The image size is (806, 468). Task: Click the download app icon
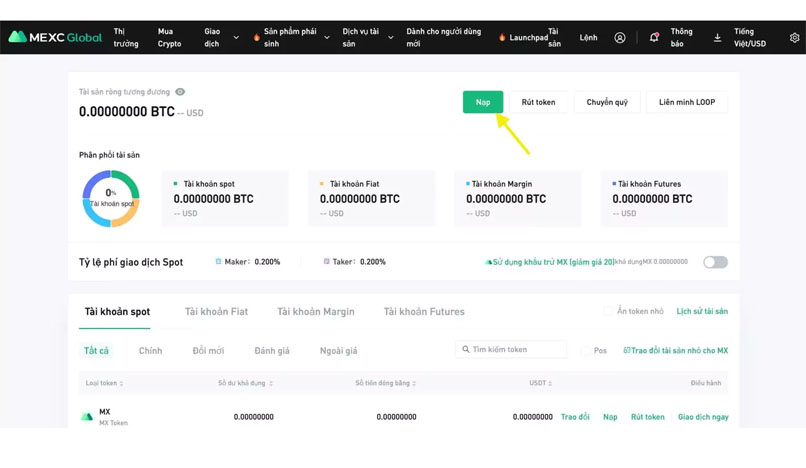(717, 38)
